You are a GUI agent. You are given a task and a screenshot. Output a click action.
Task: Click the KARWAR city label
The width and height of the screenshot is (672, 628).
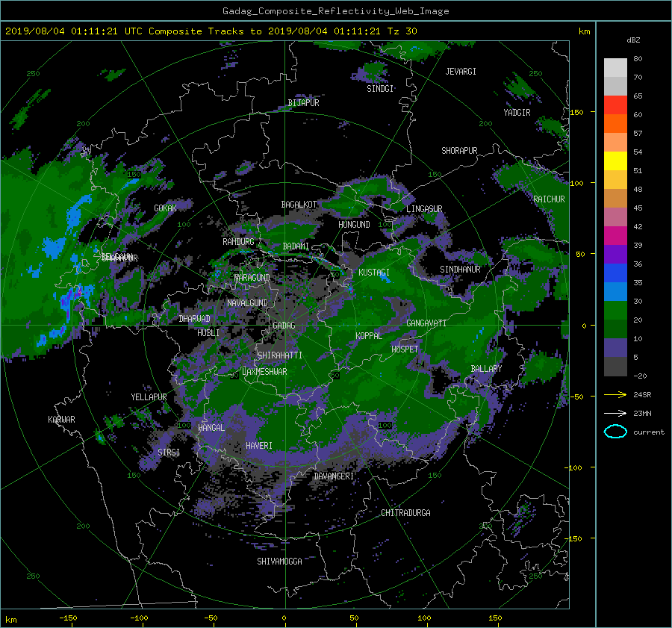coord(61,420)
